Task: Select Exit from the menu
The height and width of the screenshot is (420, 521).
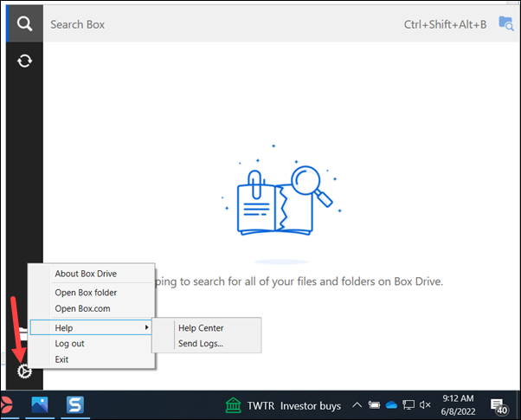Action: (x=92, y=359)
